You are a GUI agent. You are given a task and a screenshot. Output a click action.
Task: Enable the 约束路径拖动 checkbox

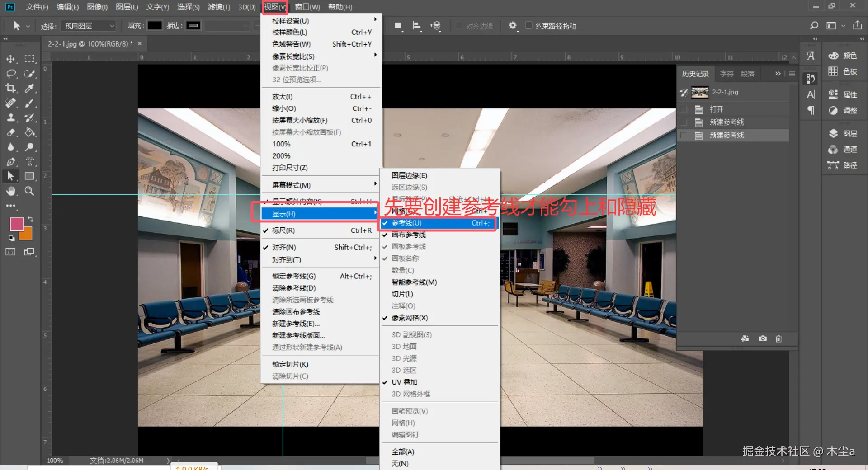pyautogui.click(x=528, y=25)
